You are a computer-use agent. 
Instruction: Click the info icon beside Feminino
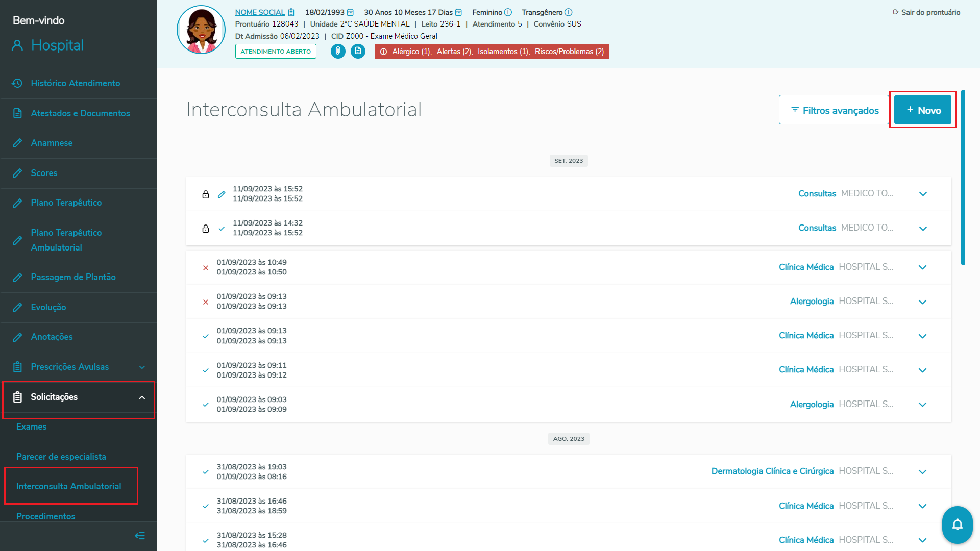[508, 12]
